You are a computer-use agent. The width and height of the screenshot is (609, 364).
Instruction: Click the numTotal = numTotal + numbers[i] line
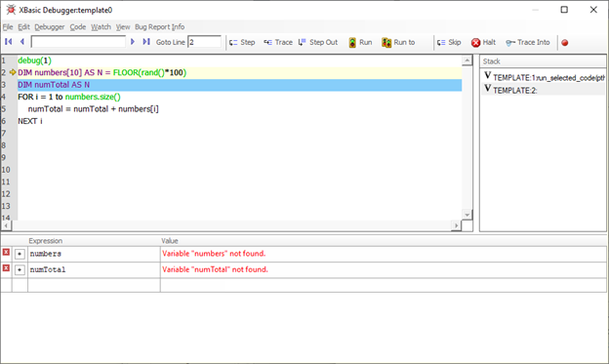(94, 109)
